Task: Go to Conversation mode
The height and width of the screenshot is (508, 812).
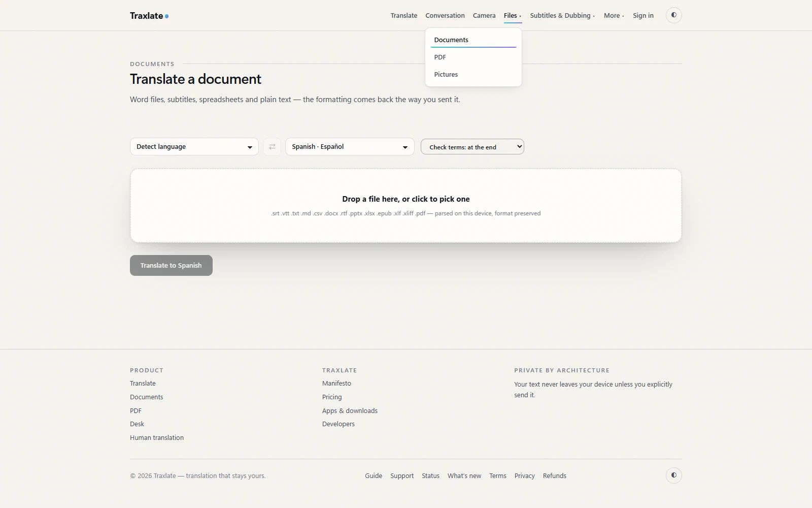Action: coord(445,16)
